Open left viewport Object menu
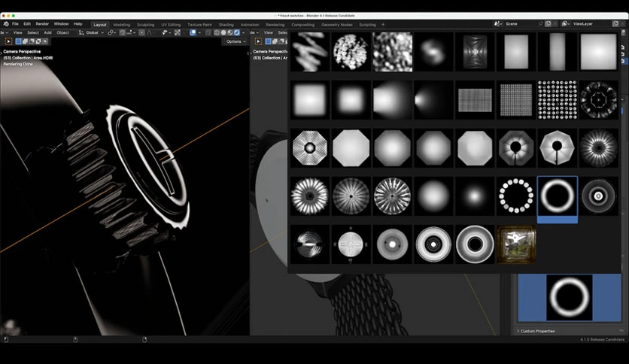The width and height of the screenshot is (629, 364). [x=62, y=32]
